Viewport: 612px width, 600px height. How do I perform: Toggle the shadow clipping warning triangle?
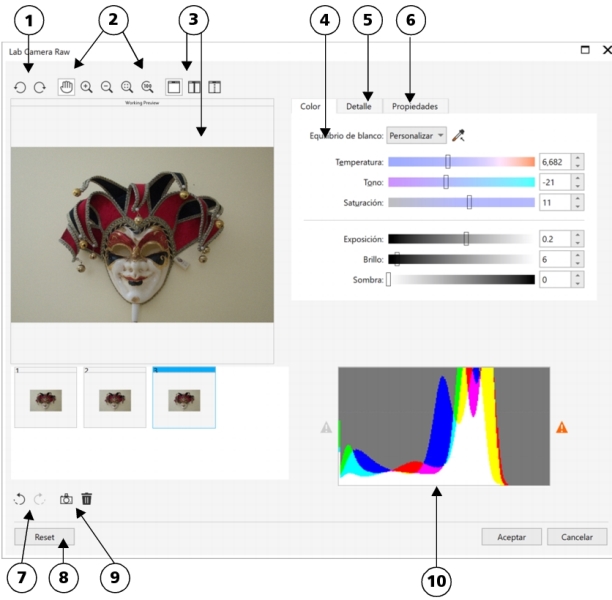point(326,427)
